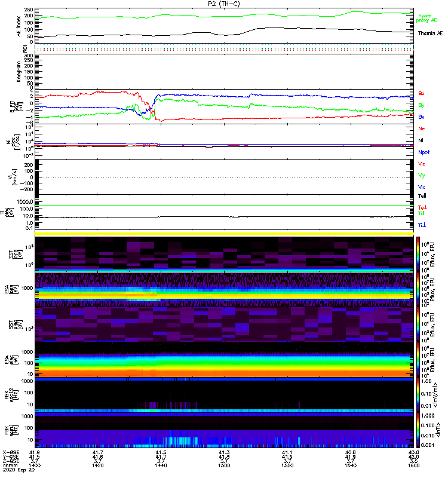Viewport: 448px width, 478px height.
Task: Click the "-200" tick on the Vi axis
Action: [x=26, y=189]
